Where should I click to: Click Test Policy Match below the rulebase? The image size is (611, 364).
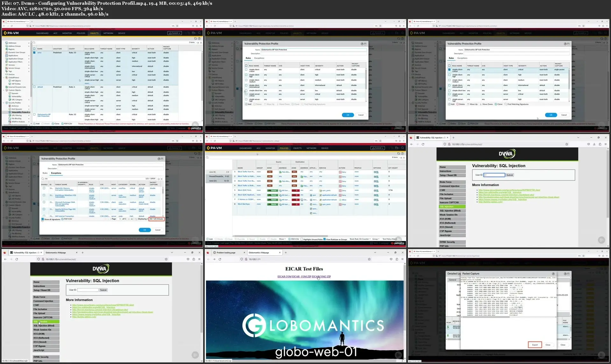pyautogui.click(x=390, y=239)
